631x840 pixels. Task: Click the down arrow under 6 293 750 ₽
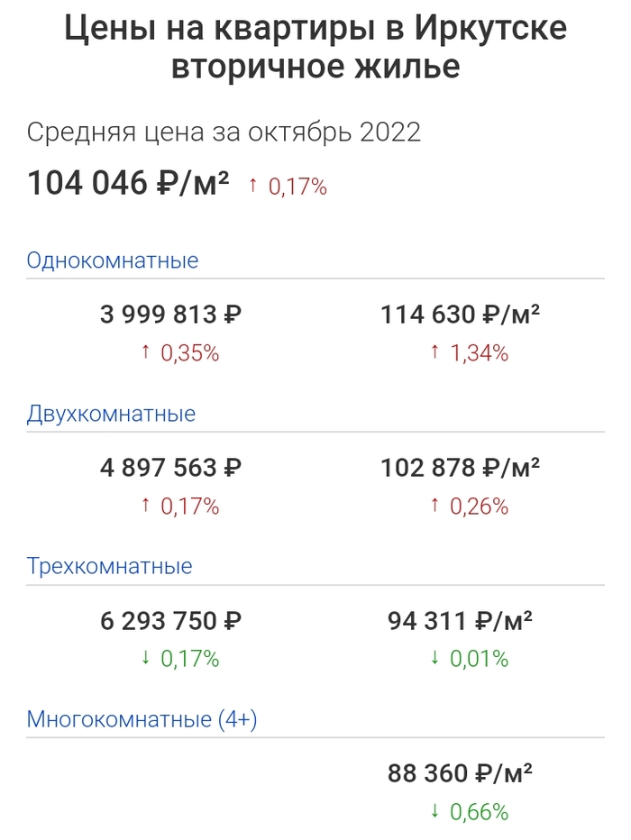(145, 659)
